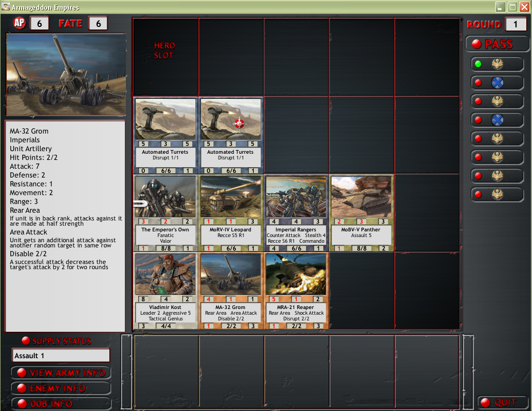Open the Enemy Info screen

click(61, 388)
